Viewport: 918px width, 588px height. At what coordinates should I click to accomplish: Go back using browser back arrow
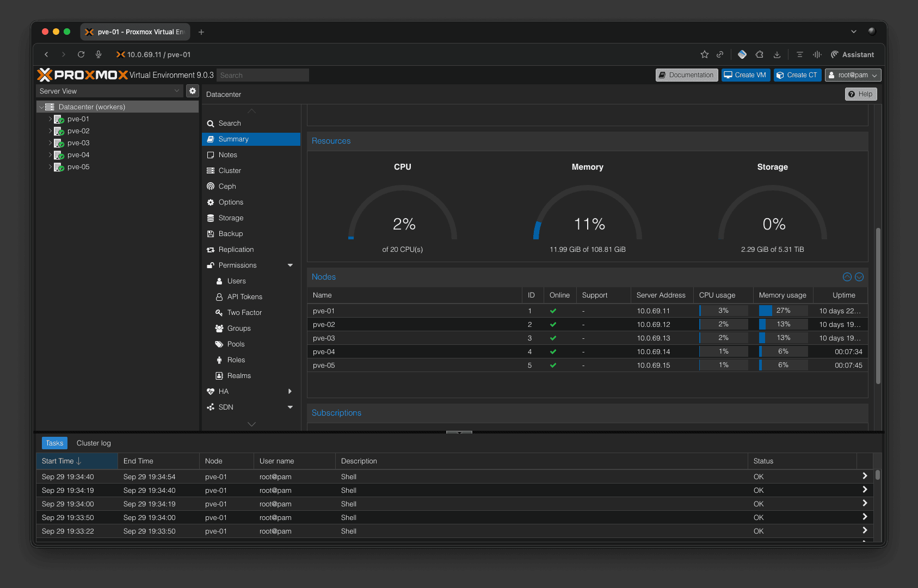click(x=46, y=54)
